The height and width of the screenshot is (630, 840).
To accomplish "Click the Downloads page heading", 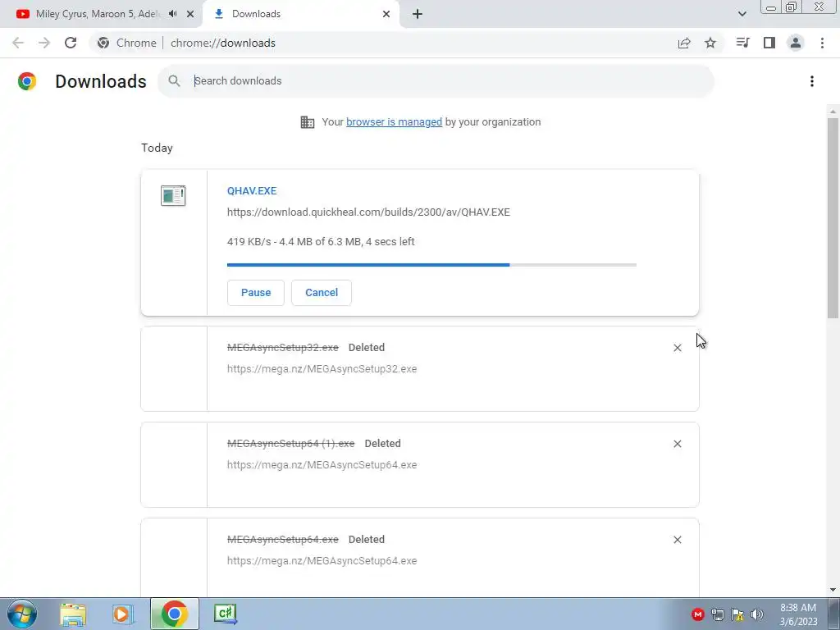I will tap(101, 81).
